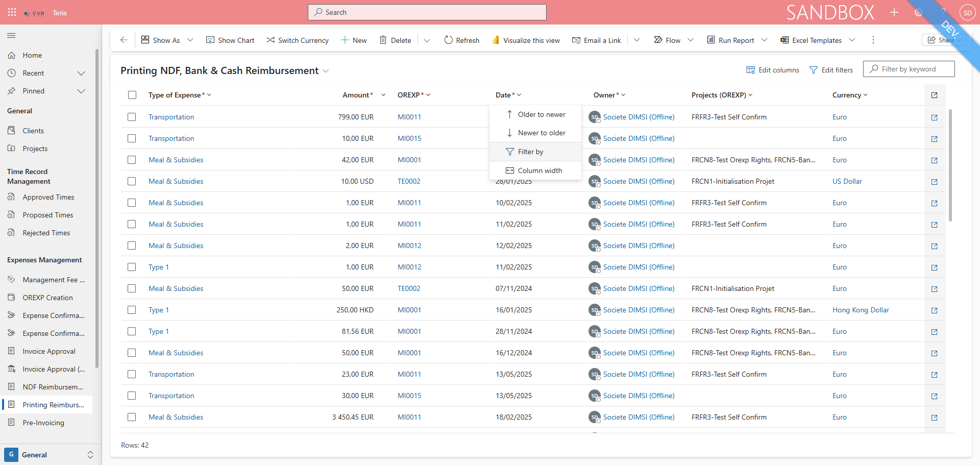The width and height of the screenshot is (980, 465).
Task: Choose Column width in Date menu
Action: coord(535,170)
